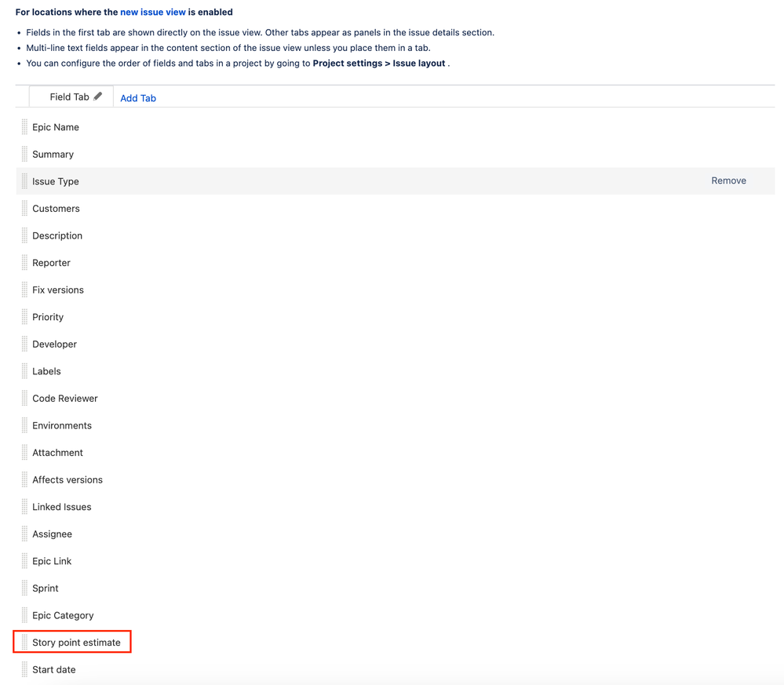Viewport: 784px width, 685px height.
Task: Select the Code Reviewer field row
Action: coord(64,398)
